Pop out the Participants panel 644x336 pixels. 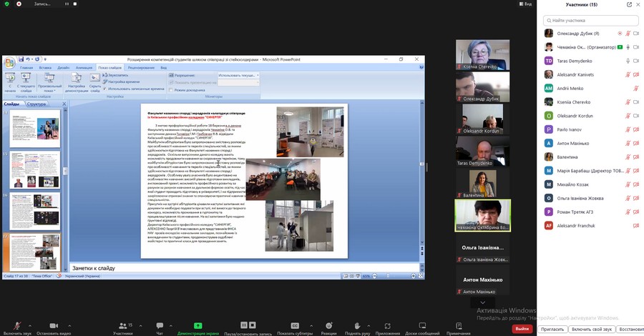coord(628,4)
